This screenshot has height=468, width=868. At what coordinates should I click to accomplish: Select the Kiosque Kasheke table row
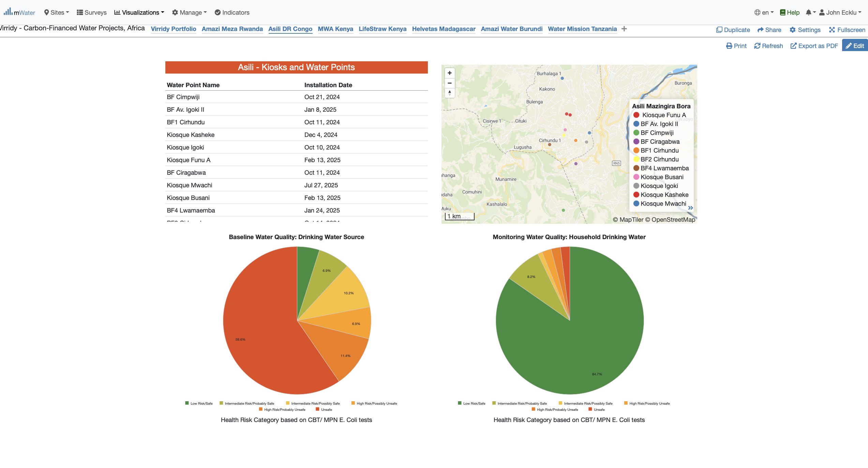pyautogui.click(x=296, y=135)
